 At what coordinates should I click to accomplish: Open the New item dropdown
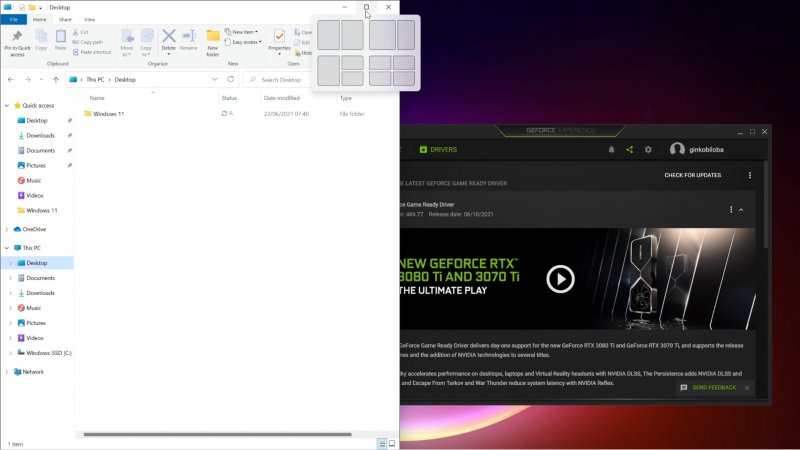pyautogui.click(x=244, y=32)
